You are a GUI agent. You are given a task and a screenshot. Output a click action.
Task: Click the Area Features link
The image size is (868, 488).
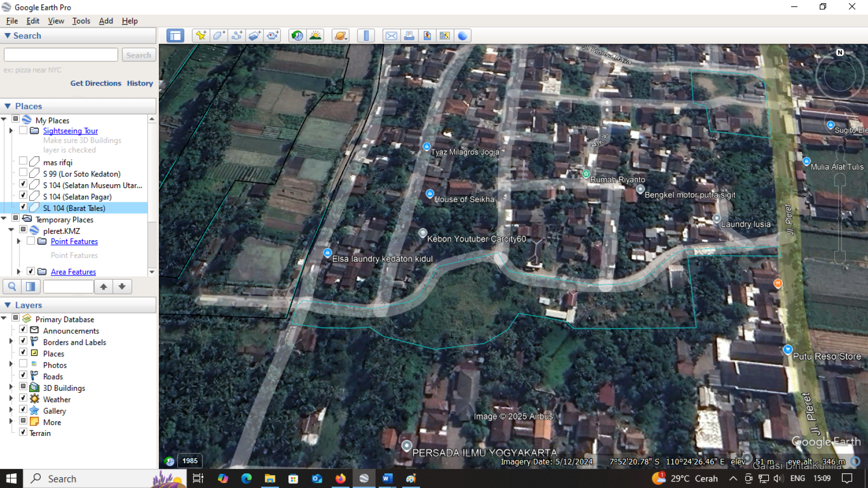click(x=73, y=272)
